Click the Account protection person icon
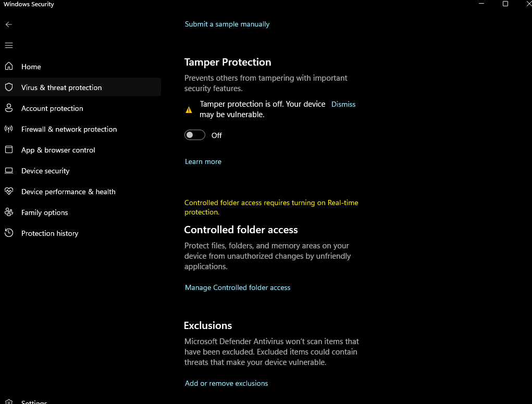 (x=9, y=108)
